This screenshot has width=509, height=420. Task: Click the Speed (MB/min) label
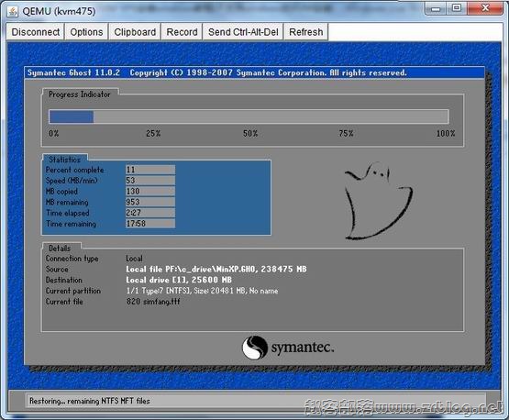coord(72,181)
